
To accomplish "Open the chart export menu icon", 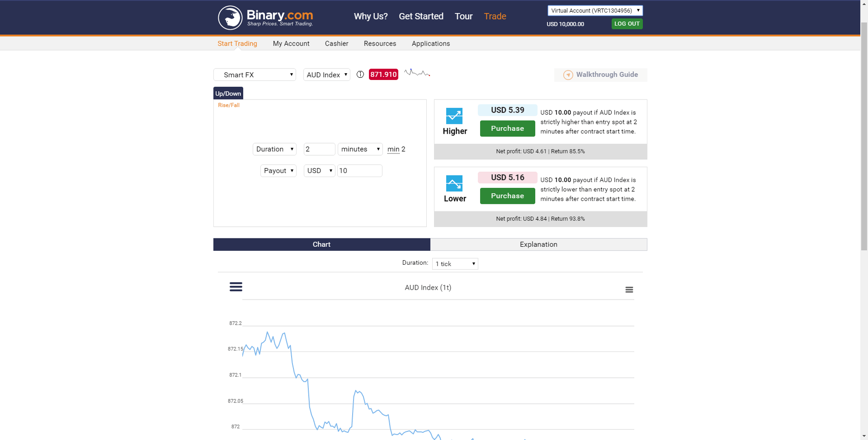I will pyautogui.click(x=629, y=290).
